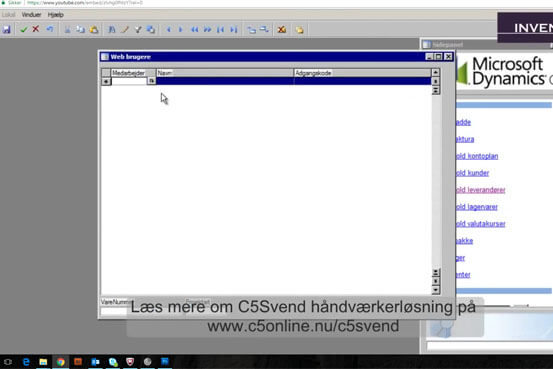
Task: Open the kontoplan link in the side panel
Action: pos(477,156)
